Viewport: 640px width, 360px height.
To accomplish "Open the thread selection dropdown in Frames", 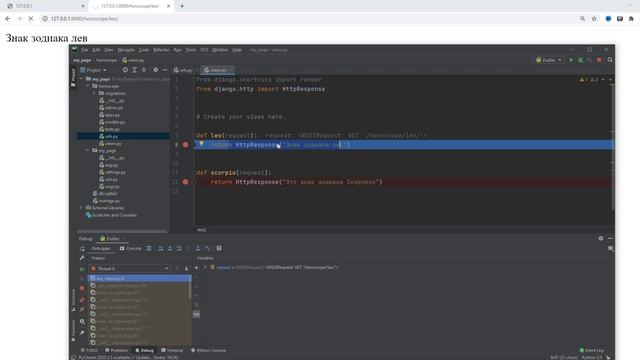I will click(129, 268).
